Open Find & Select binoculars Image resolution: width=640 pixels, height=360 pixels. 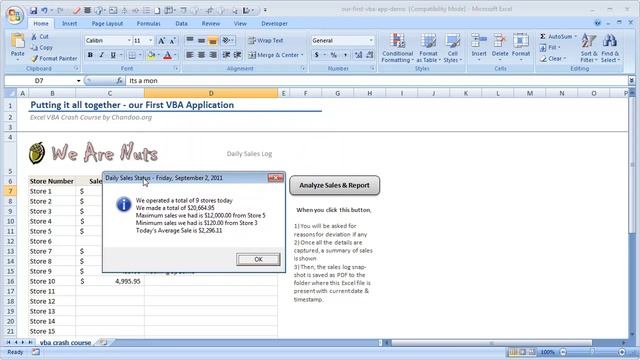pos(610,48)
